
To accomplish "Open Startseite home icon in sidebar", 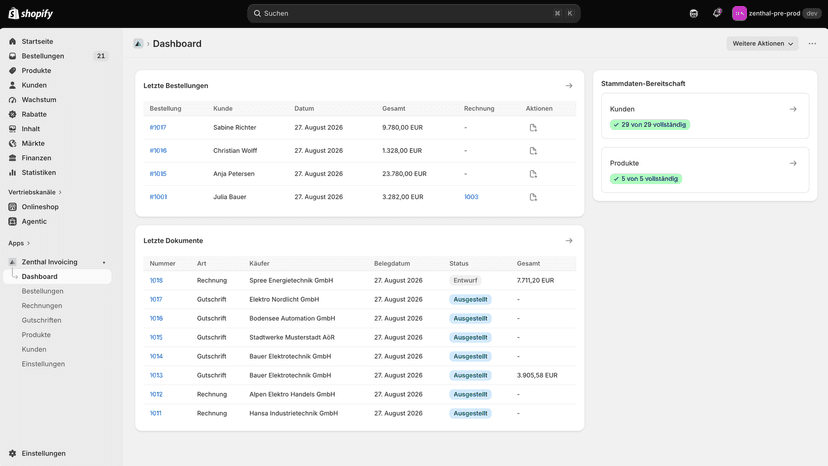I will [x=13, y=41].
